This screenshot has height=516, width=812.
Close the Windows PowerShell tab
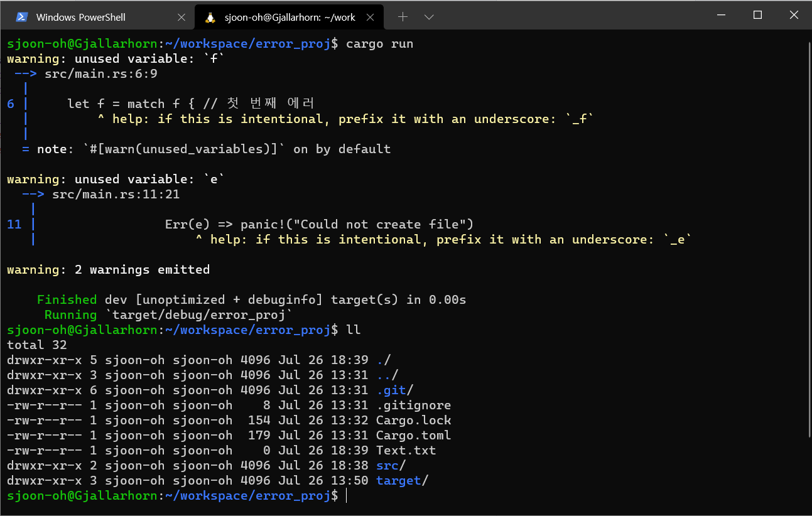[x=181, y=17]
